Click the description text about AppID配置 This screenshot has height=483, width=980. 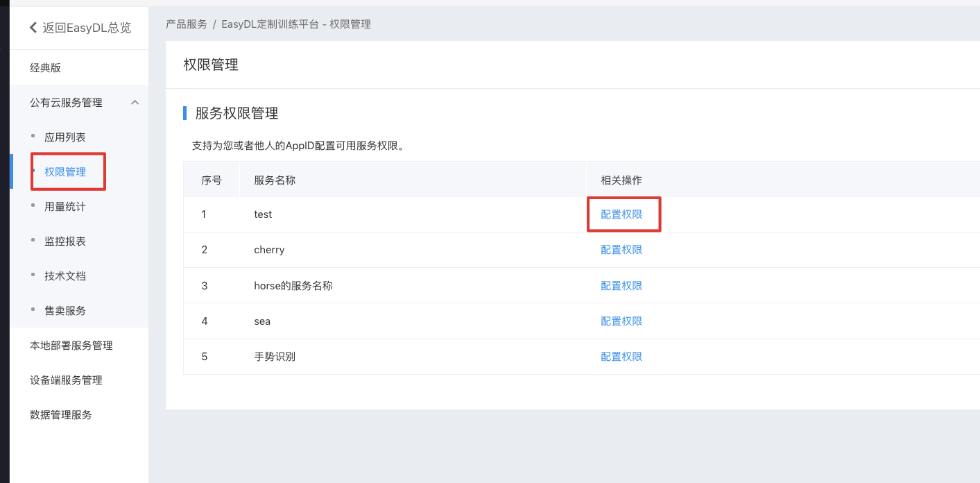(298, 146)
